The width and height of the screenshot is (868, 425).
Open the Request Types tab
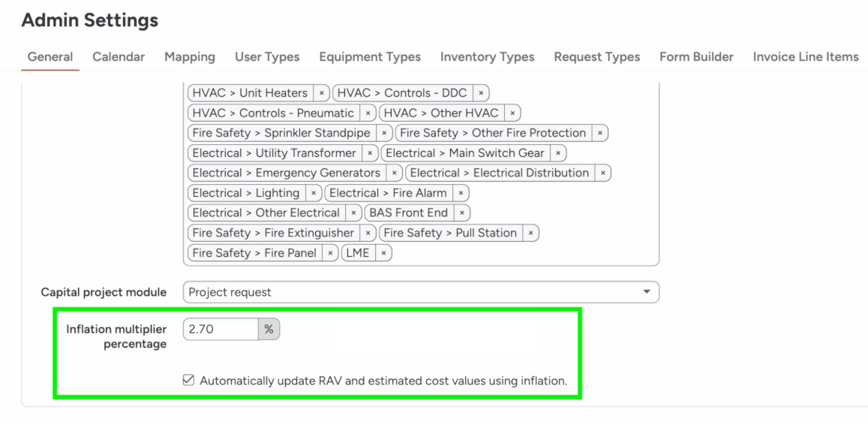coord(596,56)
